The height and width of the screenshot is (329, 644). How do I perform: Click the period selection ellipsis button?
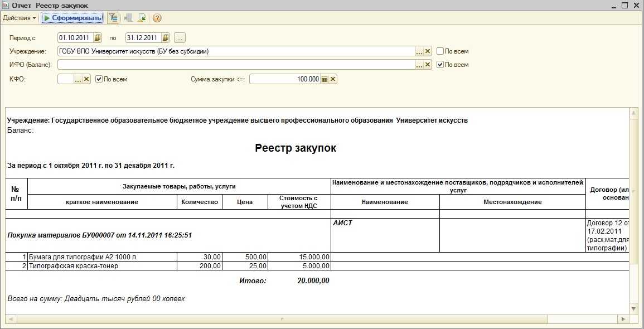click(x=180, y=38)
